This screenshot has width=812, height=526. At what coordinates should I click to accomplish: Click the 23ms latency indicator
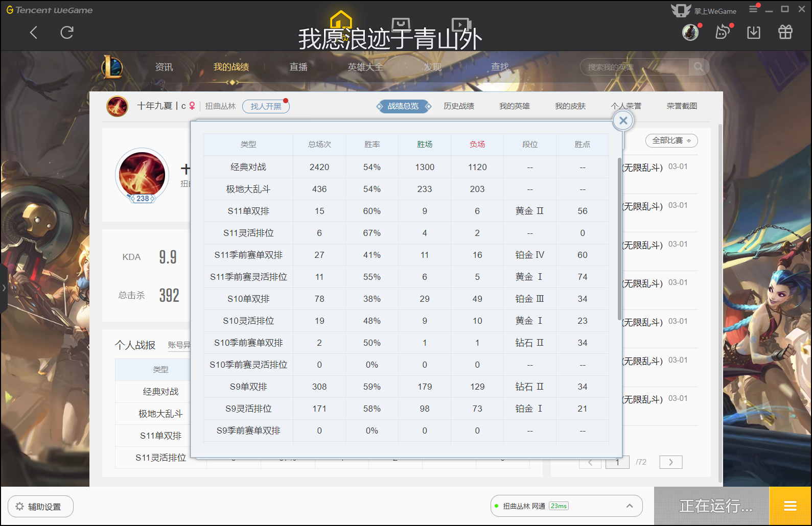pyautogui.click(x=559, y=506)
